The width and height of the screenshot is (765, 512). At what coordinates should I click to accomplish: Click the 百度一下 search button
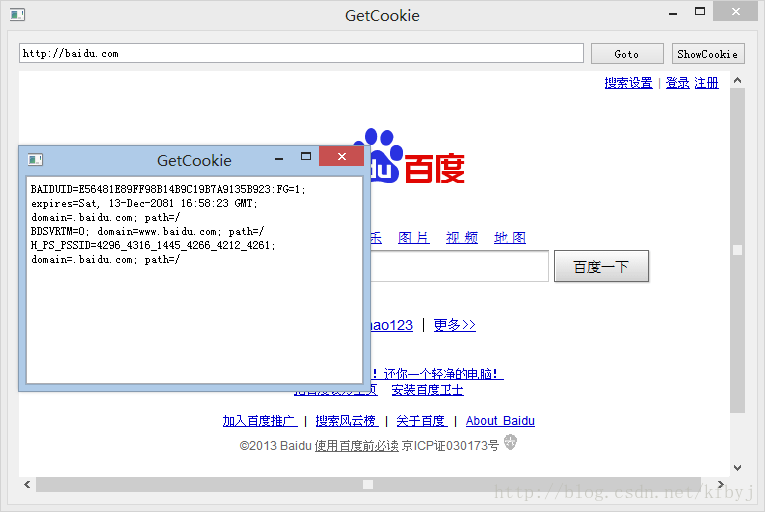pos(601,266)
